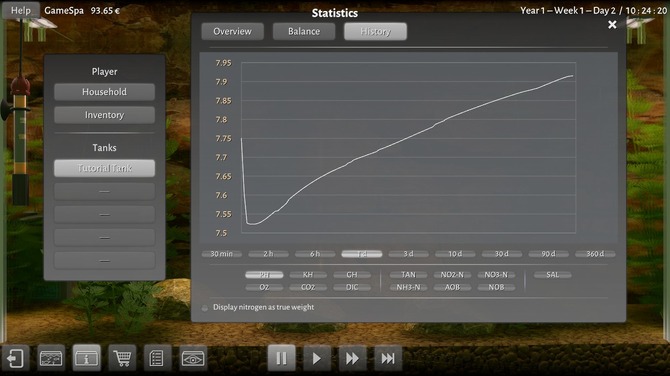This screenshot has width=670, height=376.
Task: Toggle the statistics info panel icon
Action: pos(86,358)
